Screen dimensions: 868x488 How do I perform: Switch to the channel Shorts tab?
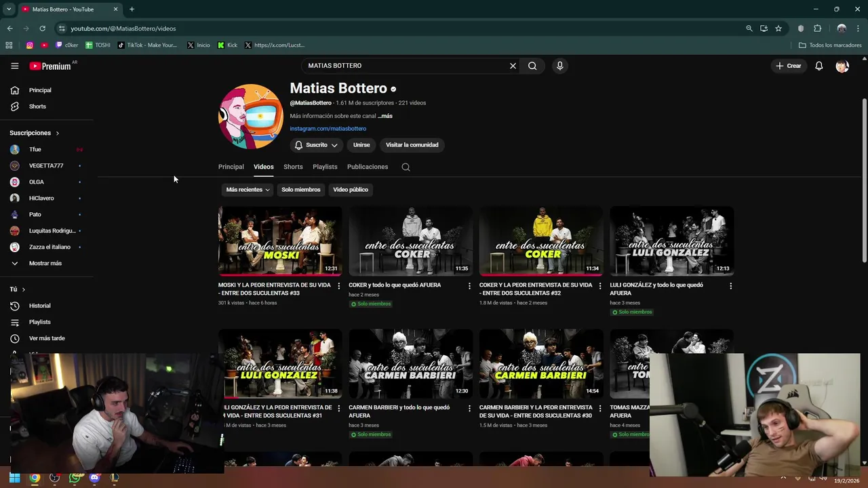293,167
